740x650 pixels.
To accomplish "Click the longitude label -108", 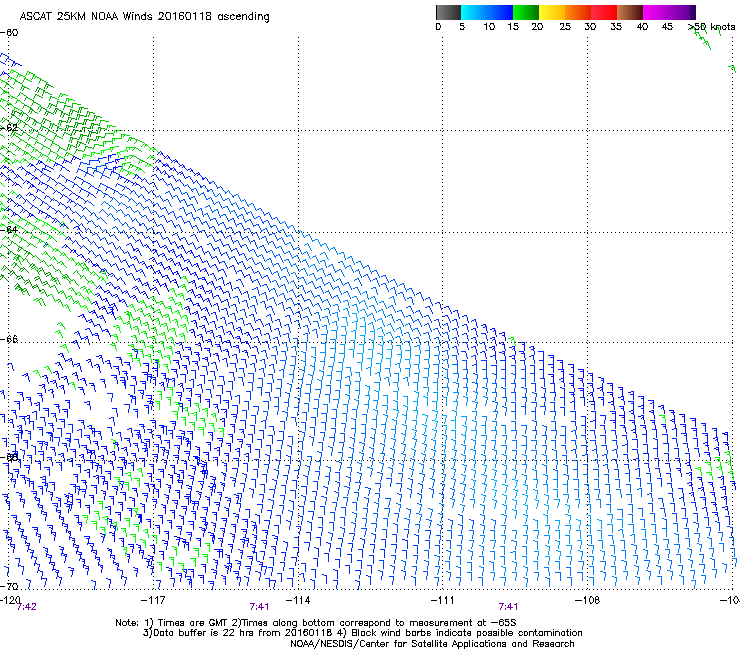I will (x=588, y=600).
